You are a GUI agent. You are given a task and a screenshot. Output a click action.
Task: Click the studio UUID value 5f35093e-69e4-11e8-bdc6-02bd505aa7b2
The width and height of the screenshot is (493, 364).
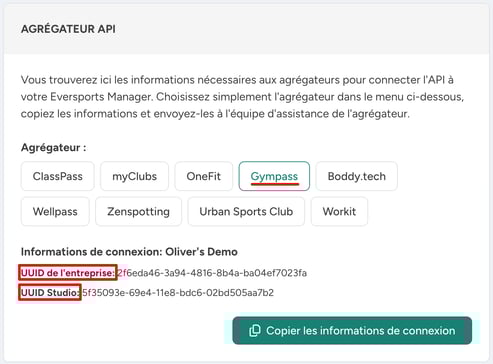coord(178,293)
